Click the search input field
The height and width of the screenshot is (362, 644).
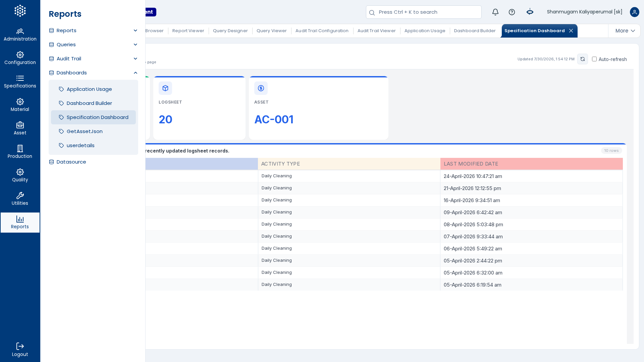[424, 12]
